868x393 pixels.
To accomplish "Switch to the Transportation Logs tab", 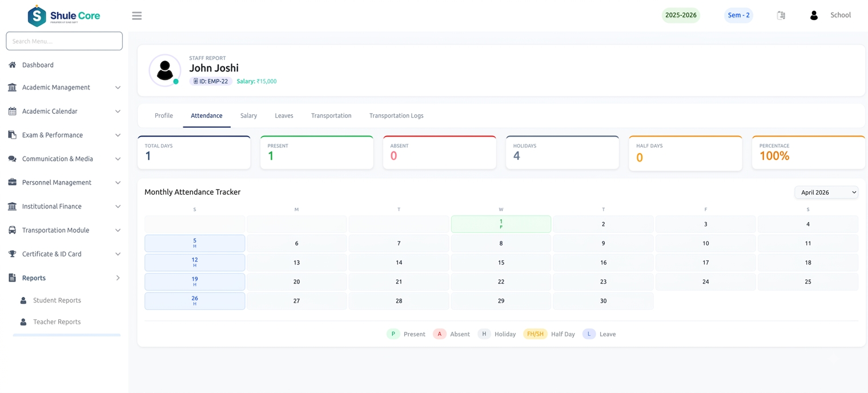I will pos(396,116).
